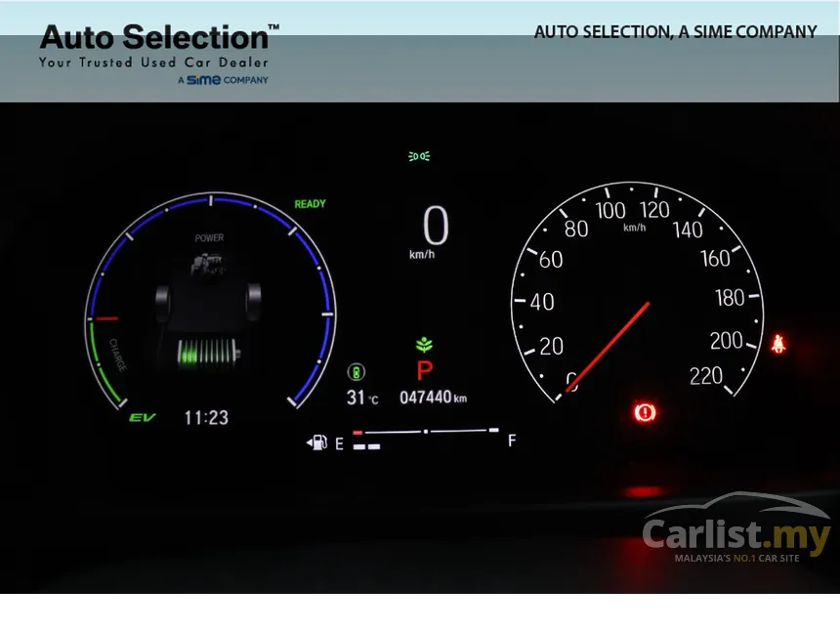Click the green circular indicator above temperature
This screenshot has width=840, height=630.
pos(357,372)
